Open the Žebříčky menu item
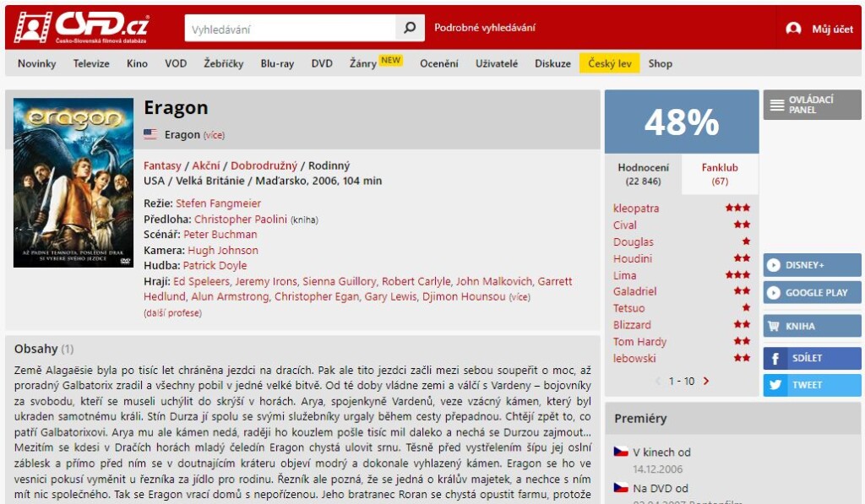 (223, 63)
